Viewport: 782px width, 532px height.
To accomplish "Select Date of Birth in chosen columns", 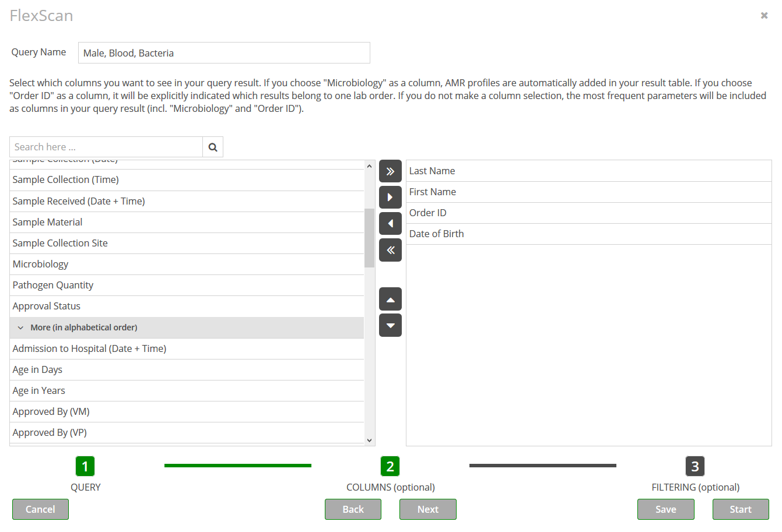I will coord(589,234).
